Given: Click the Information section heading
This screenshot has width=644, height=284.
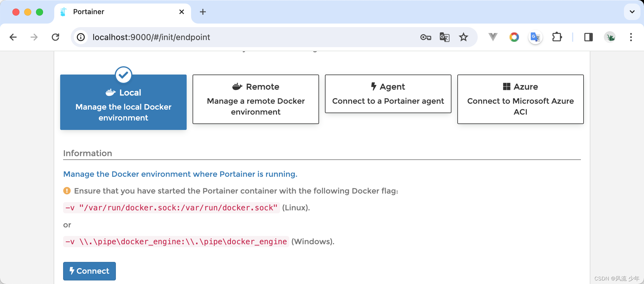Looking at the screenshot, I should (88, 153).
